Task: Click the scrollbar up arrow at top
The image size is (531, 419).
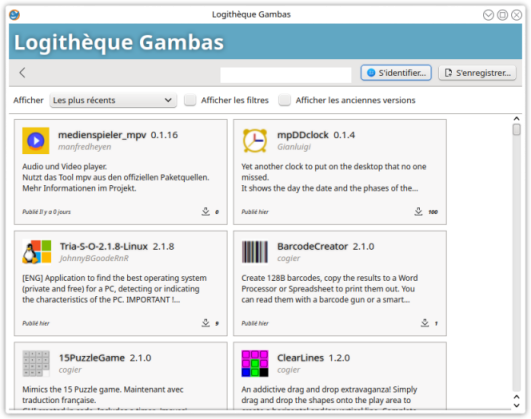Action: pyautogui.click(x=516, y=119)
